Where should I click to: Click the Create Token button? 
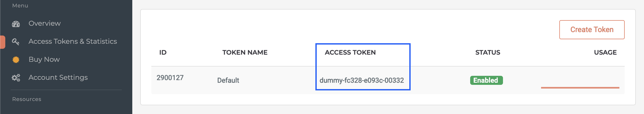point(592,30)
